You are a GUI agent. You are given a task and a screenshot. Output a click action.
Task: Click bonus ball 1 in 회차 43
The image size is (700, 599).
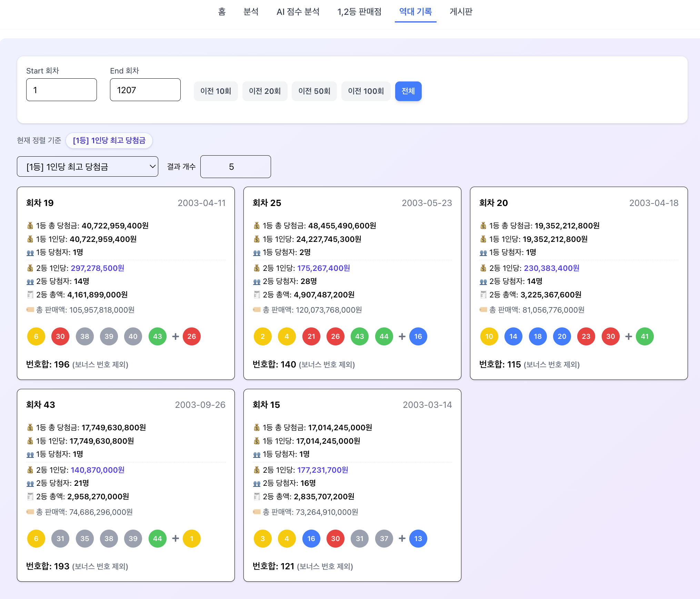(192, 539)
